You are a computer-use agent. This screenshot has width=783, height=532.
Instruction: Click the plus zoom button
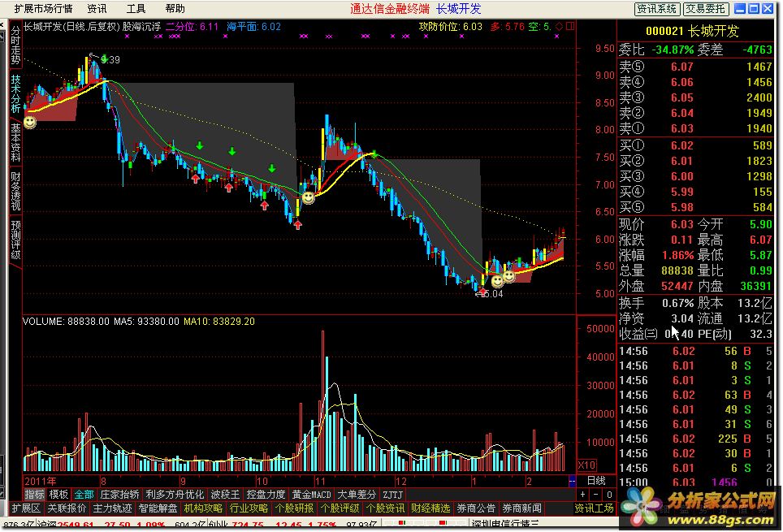582,495
